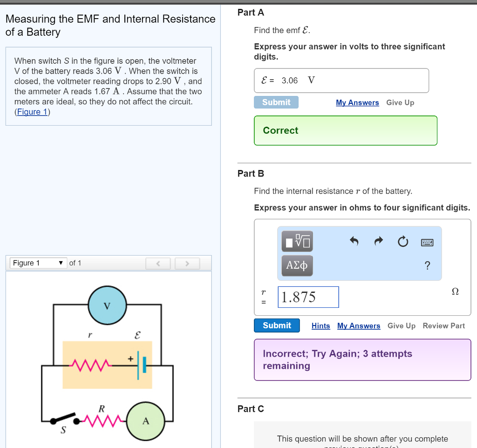477x448 pixels.
Task: Click the previous figure chevron
Action: [x=158, y=263]
